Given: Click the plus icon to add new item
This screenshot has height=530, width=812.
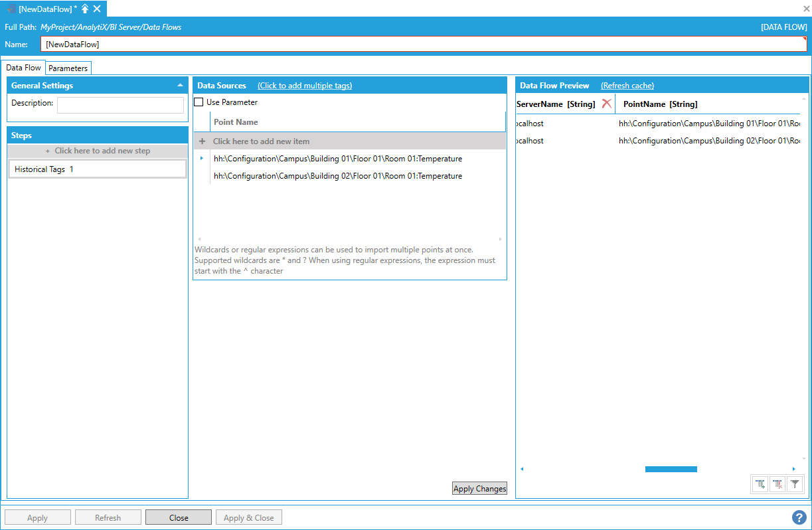Looking at the screenshot, I should [x=203, y=141].
